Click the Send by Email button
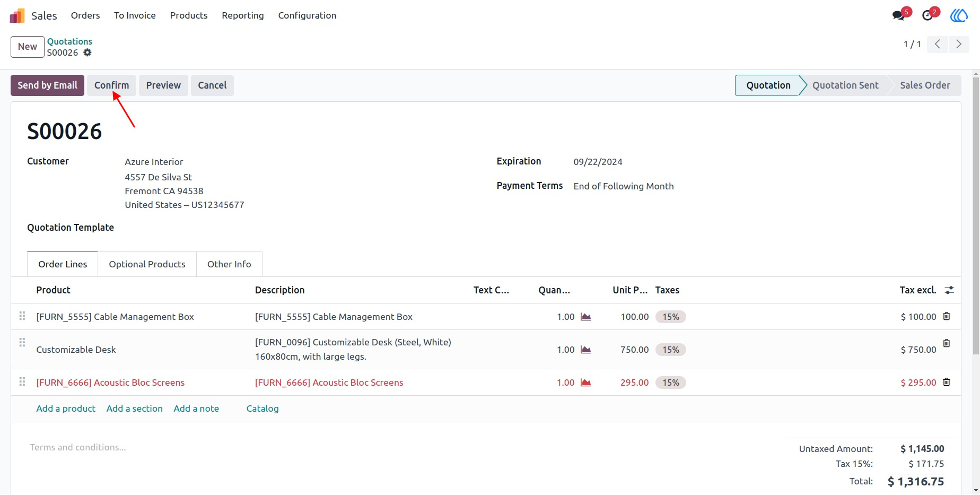Image resolution: width=980 pixels, height=495 pixels. click(47, 85)
